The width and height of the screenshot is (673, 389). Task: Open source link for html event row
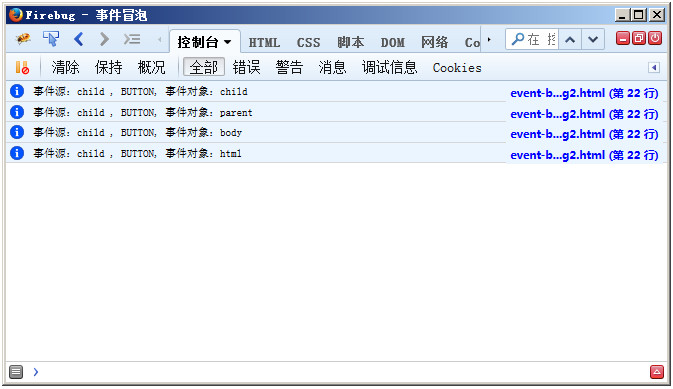(x=584, y=155)
